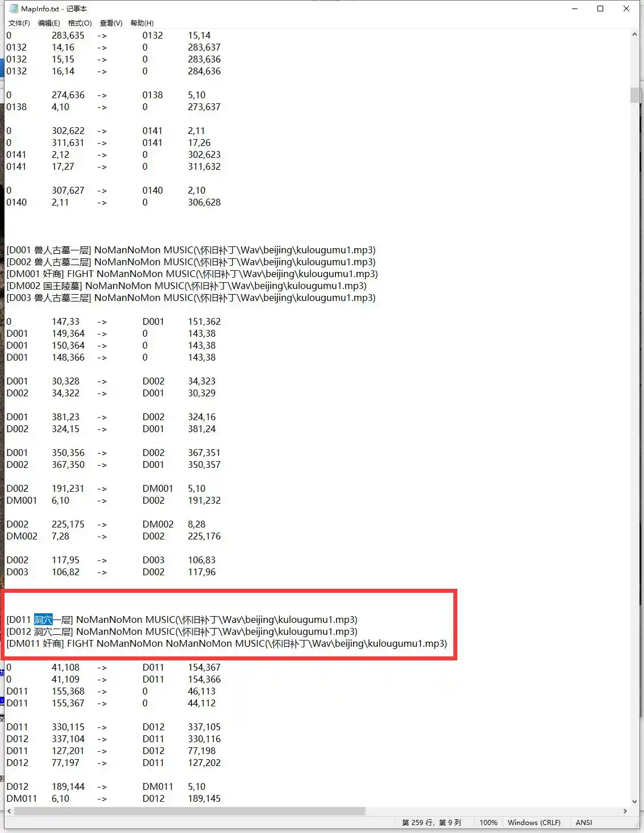This screenshot has width=644, height=833.
Task: Click the value 41,108
Action: click(66, 667)
